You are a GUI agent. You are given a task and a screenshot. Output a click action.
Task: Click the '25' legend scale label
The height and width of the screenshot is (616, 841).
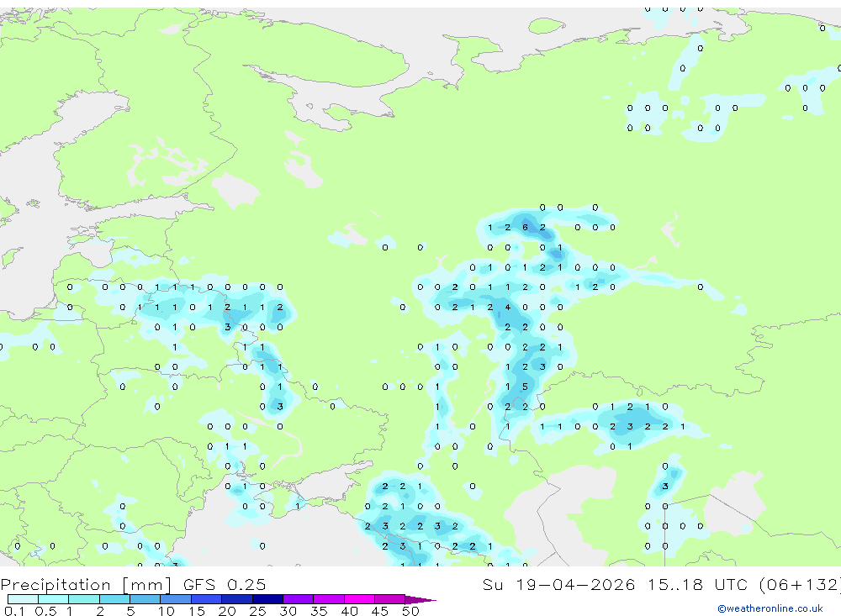coord(257,611)
